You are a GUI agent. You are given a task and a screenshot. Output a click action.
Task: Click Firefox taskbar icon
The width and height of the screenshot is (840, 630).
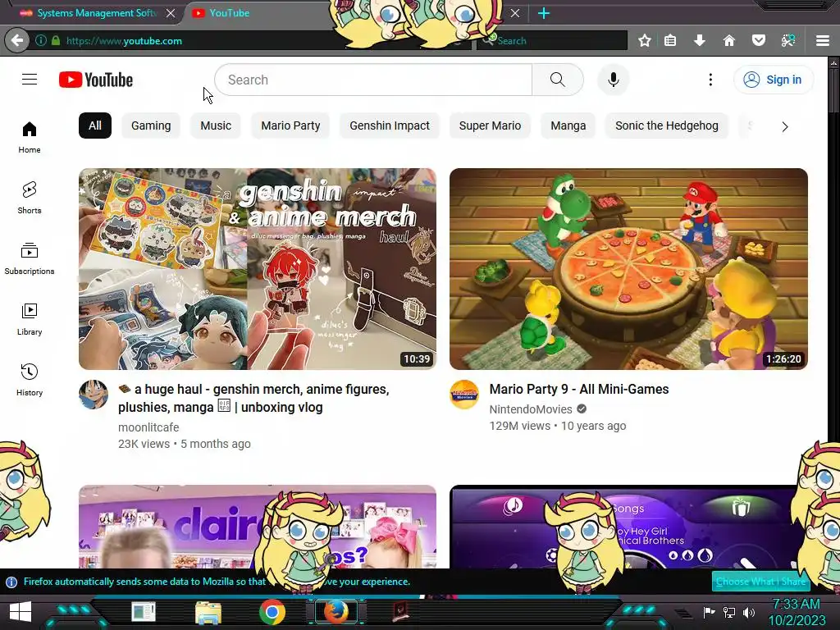pyautogui.click(x=336, y=612)
